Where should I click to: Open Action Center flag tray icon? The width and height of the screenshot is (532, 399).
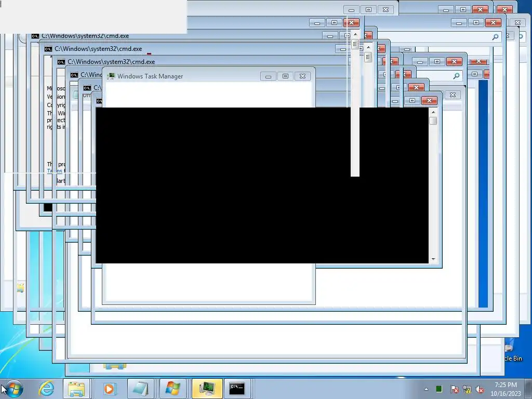(454, 389)
